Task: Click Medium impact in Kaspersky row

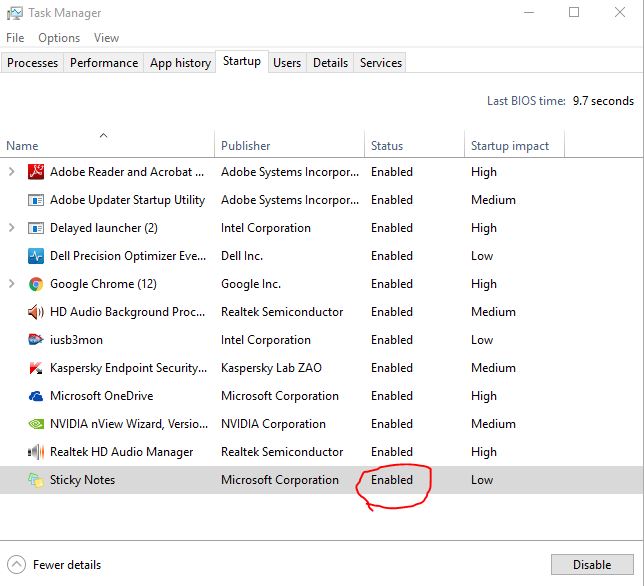Action: 493,368
